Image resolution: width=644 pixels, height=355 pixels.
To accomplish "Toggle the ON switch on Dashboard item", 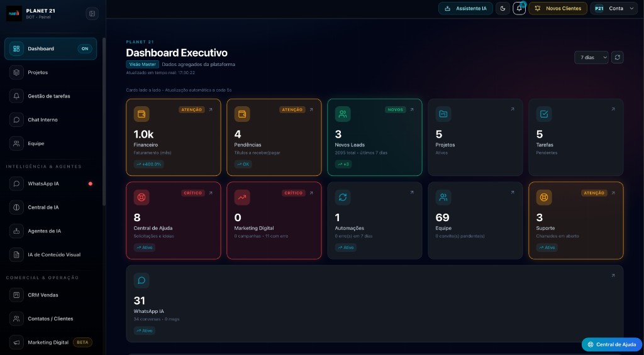I will click(85, 48).
